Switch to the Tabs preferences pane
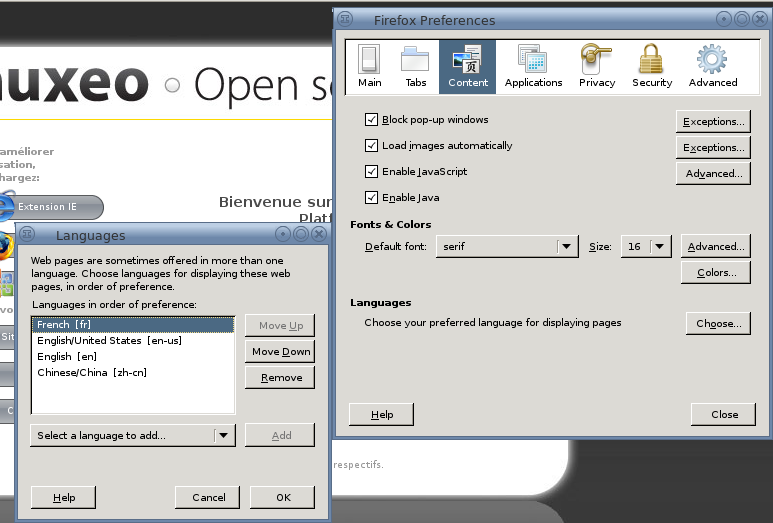The height and width of the screenshot is (523, 773). 416,67
